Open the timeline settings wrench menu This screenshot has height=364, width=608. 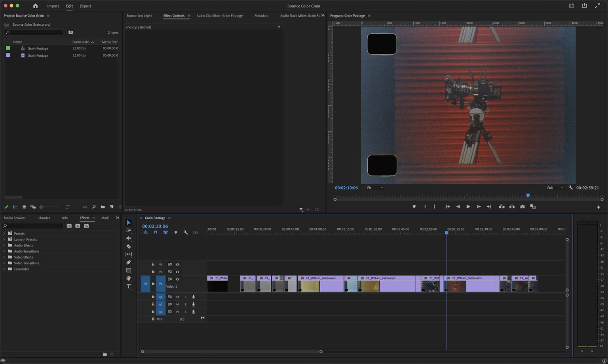click(x=186, y=233)
